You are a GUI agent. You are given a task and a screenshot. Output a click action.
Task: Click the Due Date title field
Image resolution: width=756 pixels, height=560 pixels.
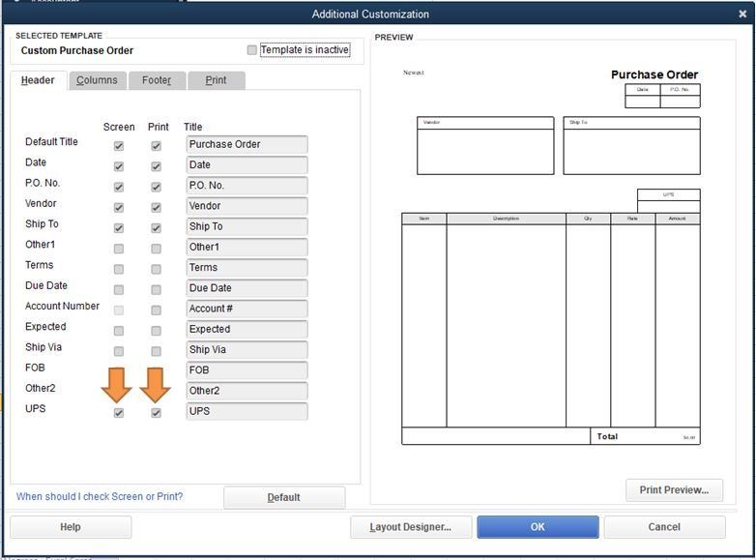247,288
